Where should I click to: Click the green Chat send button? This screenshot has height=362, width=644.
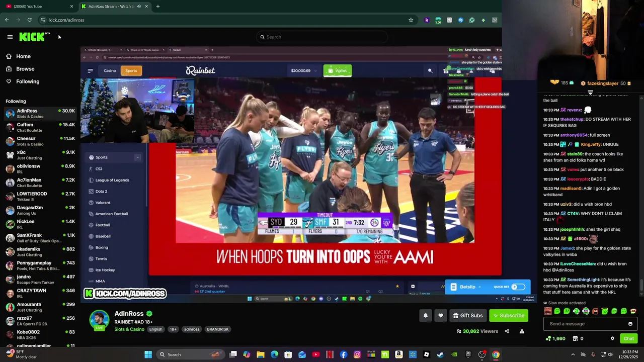point(628,338)
